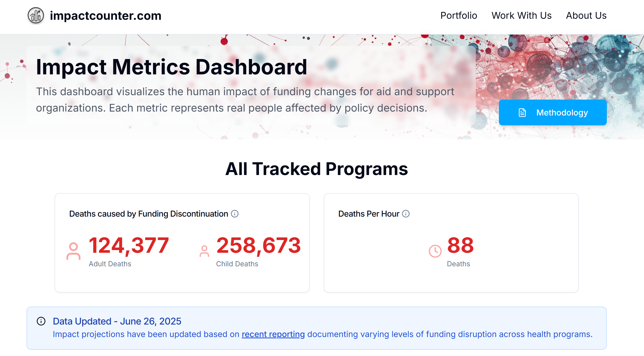Go to Work With Us page
644x356 pixels.
[522, 16]
